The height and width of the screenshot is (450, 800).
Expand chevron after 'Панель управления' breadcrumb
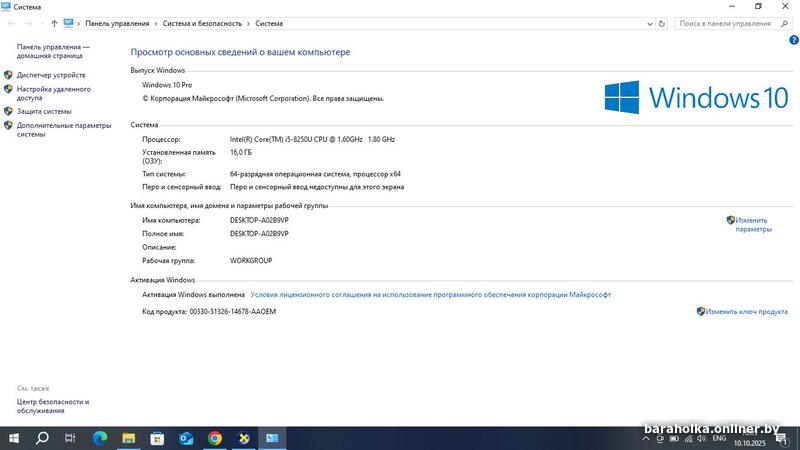[156, 23]
